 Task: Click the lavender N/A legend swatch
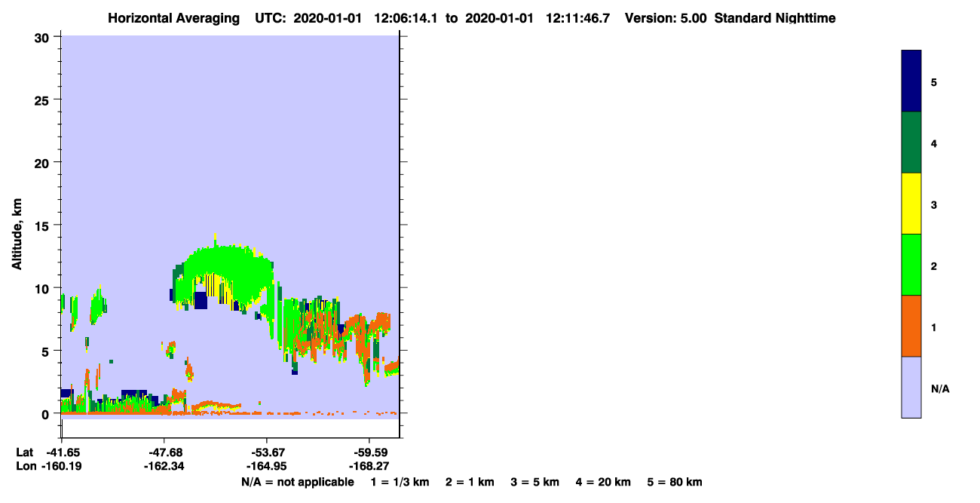point(911,387)
